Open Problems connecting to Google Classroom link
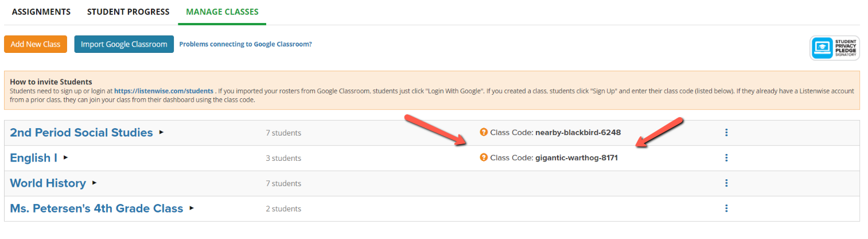The image size is (868, 239). click(246, 44)
